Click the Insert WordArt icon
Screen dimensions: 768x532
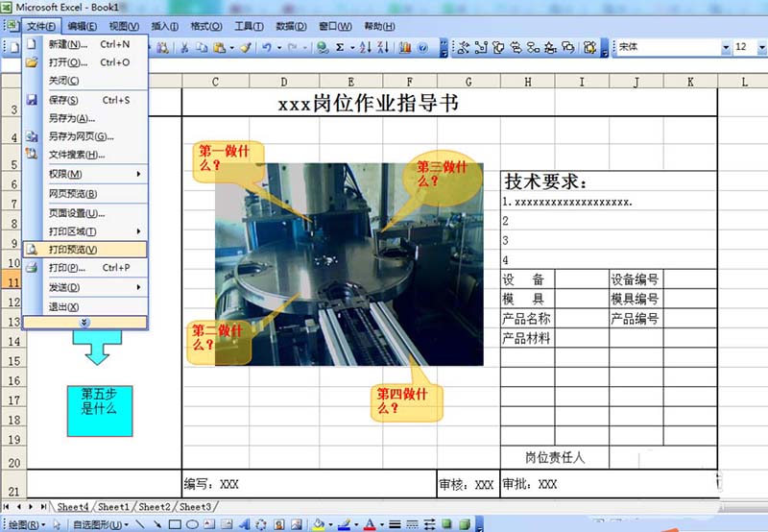244,524
